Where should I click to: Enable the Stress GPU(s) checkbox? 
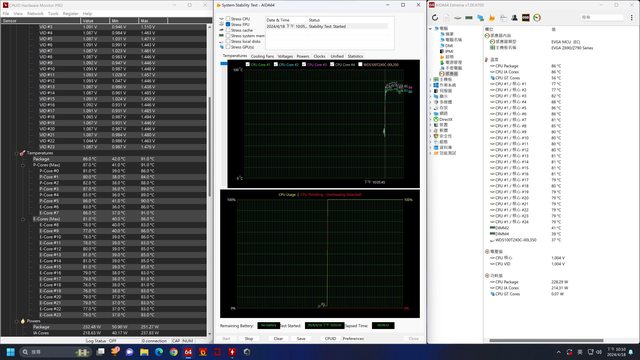(x=228, y=47)
